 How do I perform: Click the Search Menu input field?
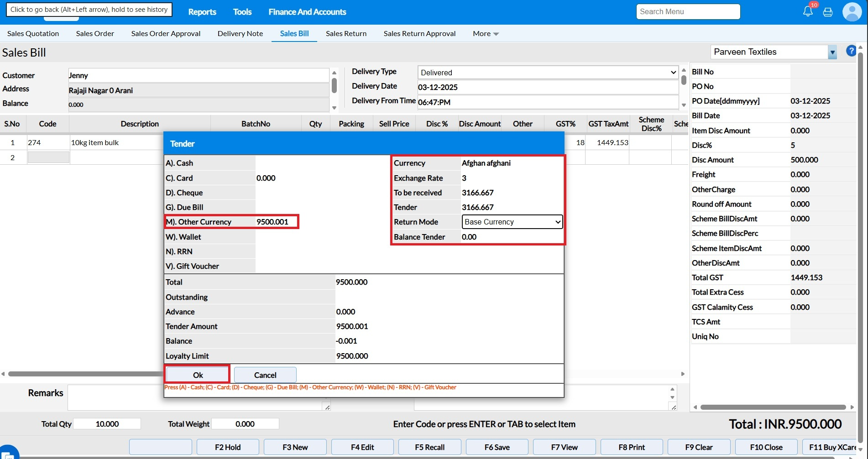688,12
